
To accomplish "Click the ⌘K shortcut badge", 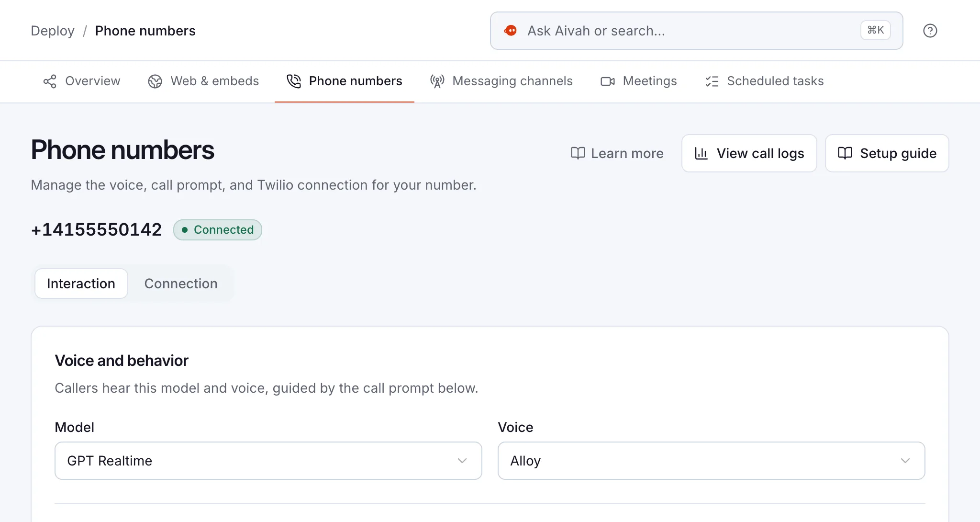I will click(875, 30).
